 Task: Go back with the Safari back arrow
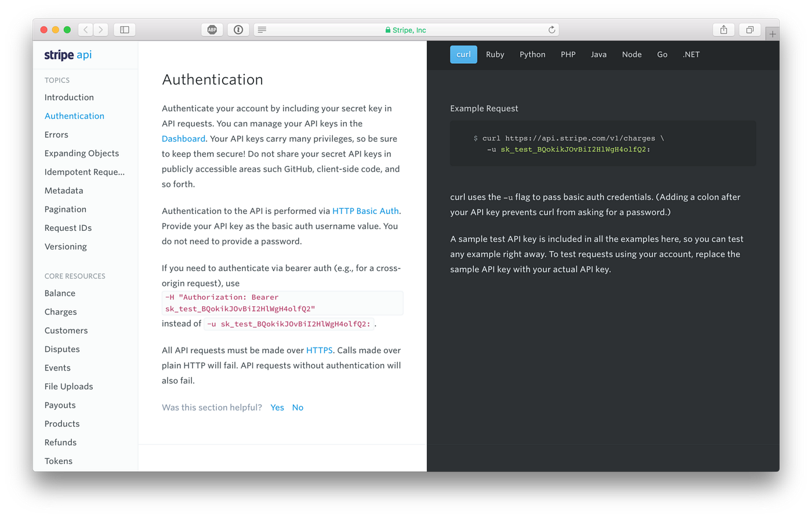click(x=86, y=30)
